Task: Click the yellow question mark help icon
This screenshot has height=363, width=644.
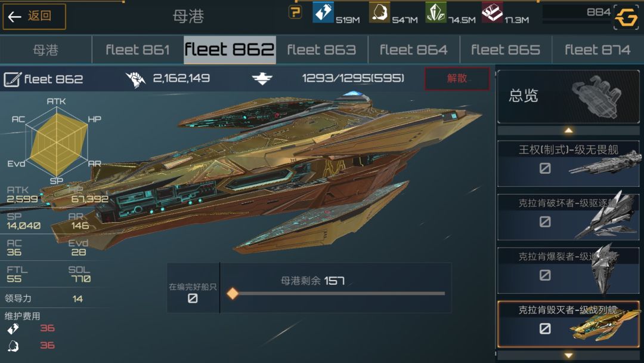Action: 295,12
